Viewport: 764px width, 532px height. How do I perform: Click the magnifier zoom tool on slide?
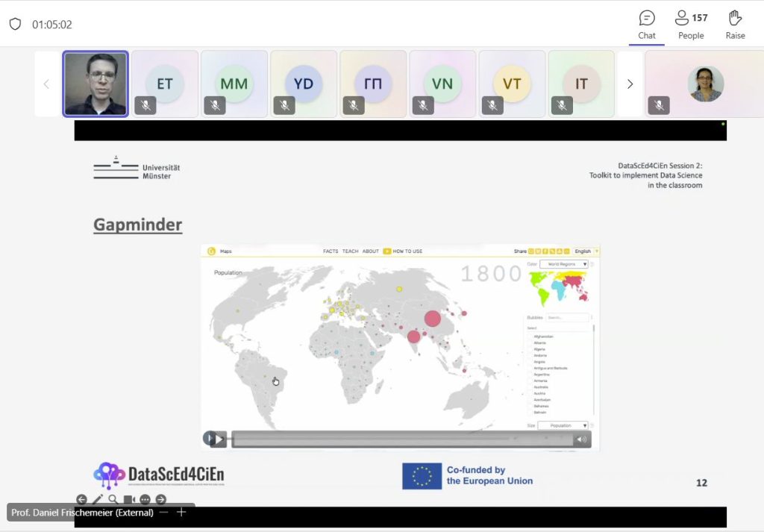click(113, 499)
